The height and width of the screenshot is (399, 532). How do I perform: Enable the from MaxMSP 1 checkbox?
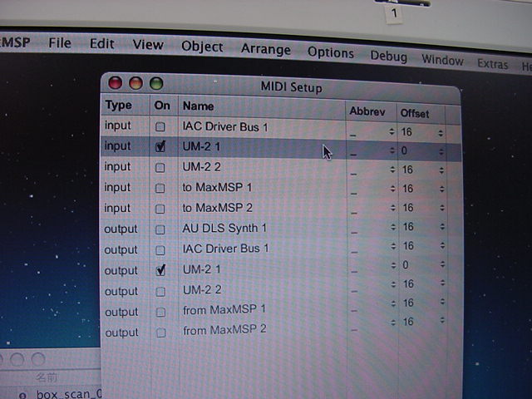click(160, 312)
